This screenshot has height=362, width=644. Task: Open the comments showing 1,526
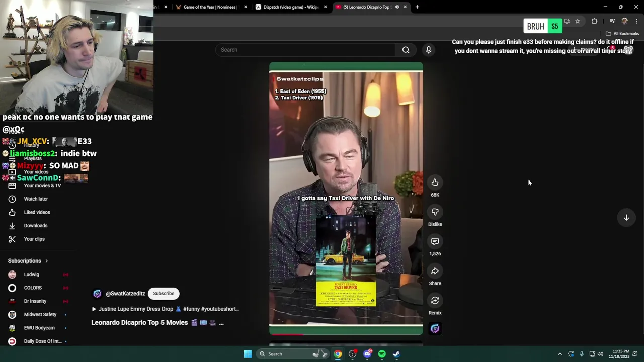click(x=435, y=241)
